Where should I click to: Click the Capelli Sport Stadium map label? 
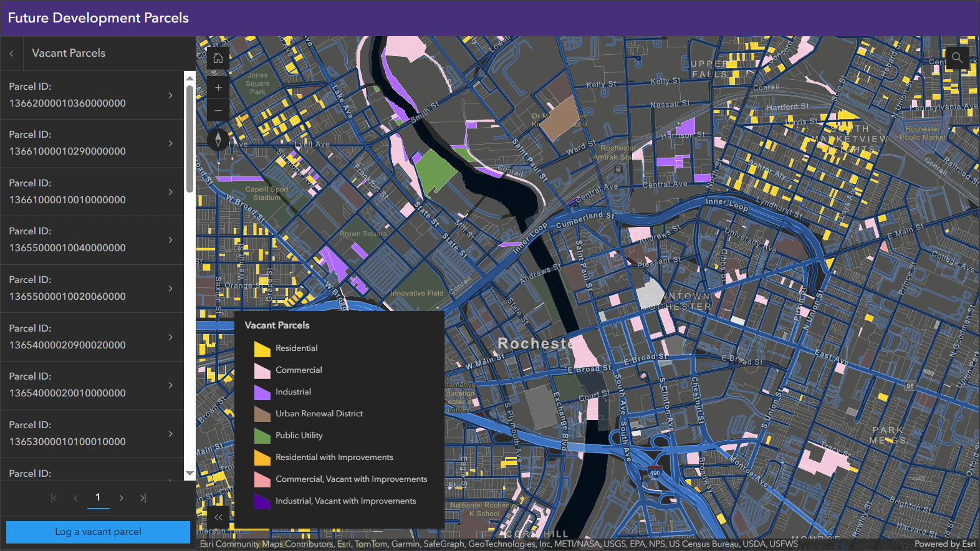267,194
